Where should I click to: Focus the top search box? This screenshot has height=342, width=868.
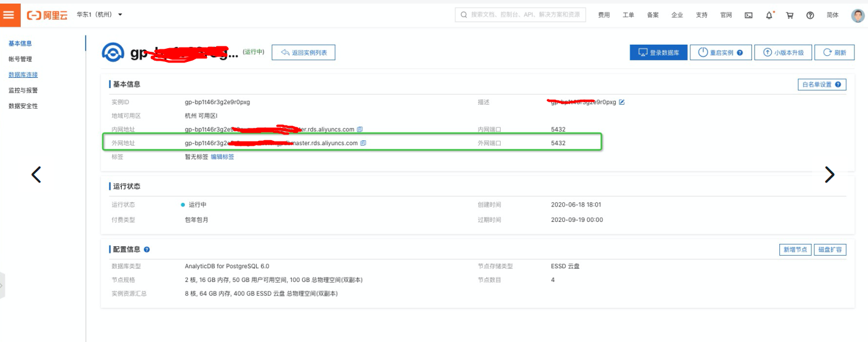[520, 15]
